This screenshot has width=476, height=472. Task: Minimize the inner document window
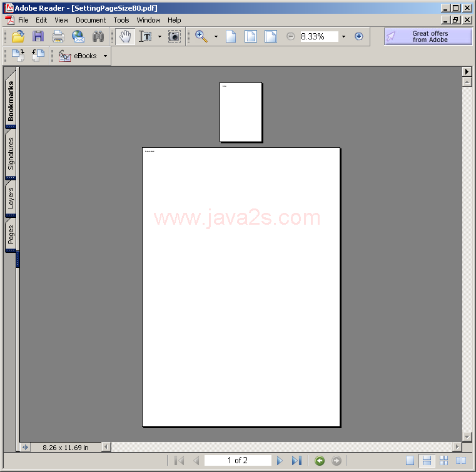coord(445,20)
